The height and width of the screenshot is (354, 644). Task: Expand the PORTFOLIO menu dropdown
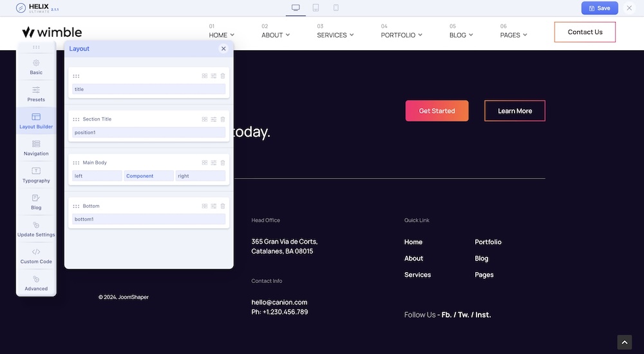coord(401,35)
